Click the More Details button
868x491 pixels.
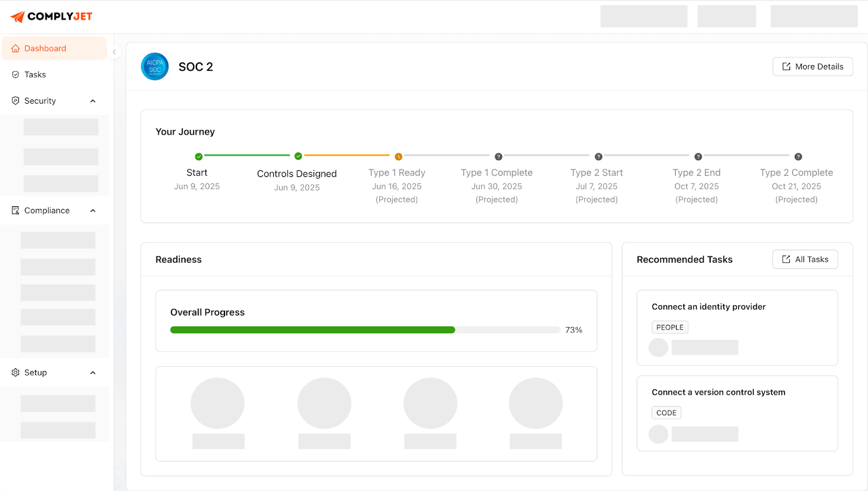click(812, 66)
